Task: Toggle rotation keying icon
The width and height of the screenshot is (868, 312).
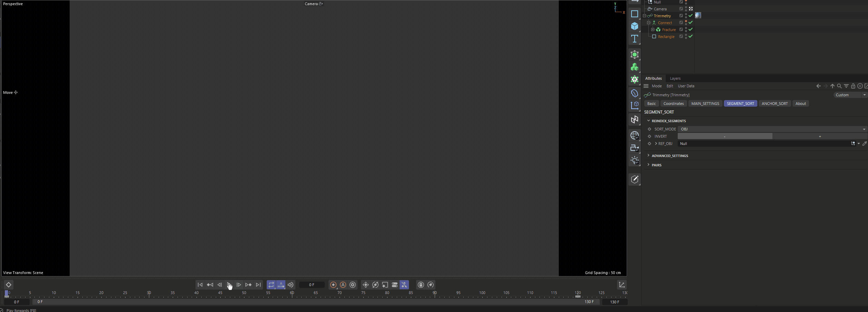Action: pos(375,285)
